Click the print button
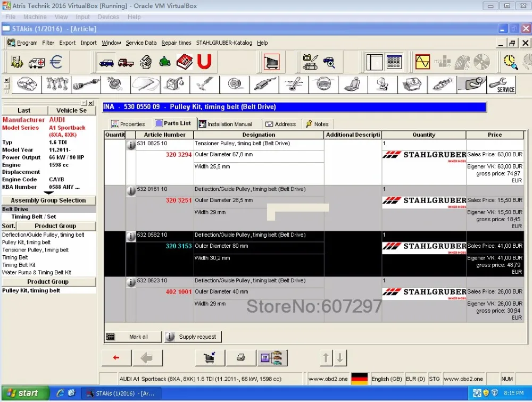The width and height of the screenshot is (532, 402). pos(241,357)
